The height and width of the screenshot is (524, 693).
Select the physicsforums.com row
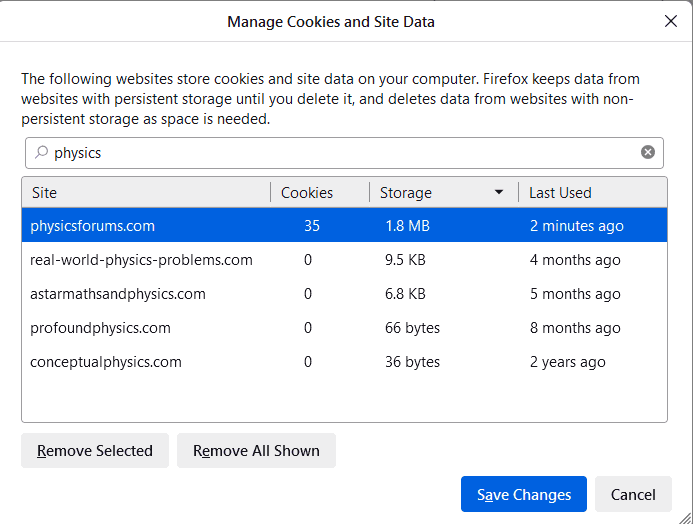(x=344, y=226)
